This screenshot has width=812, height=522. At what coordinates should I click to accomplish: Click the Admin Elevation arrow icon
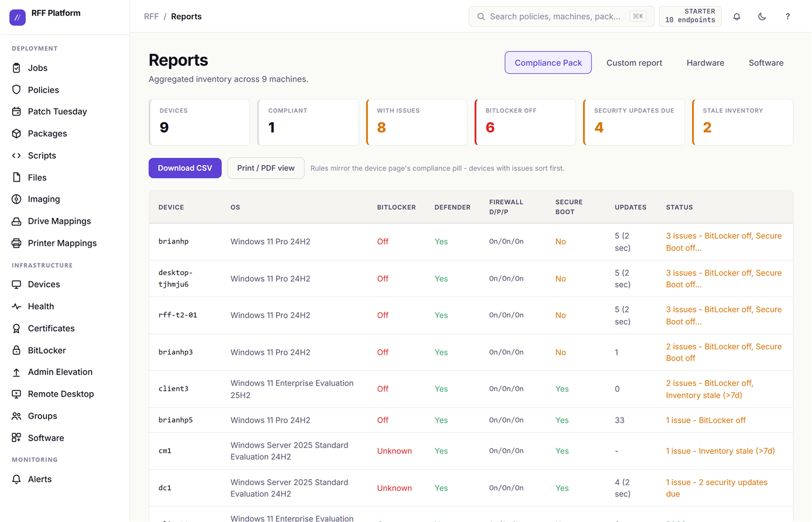click(16, 372)
